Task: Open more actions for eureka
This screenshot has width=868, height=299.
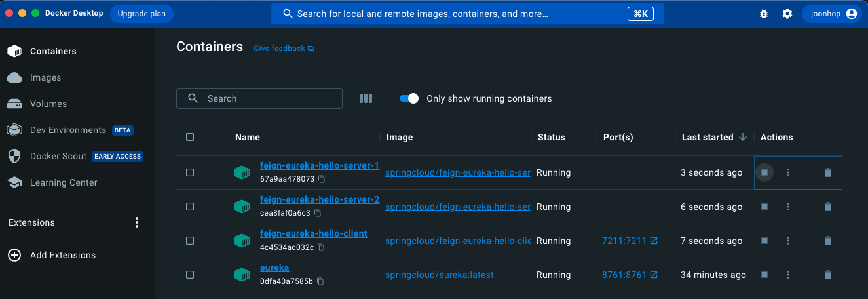Action: (x=788, y=275)
